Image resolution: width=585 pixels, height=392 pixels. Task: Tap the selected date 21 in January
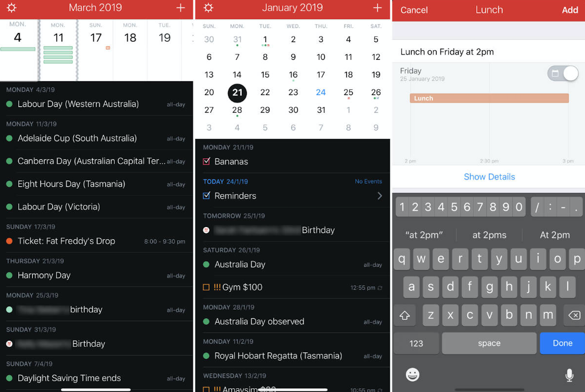pos(238,92)
